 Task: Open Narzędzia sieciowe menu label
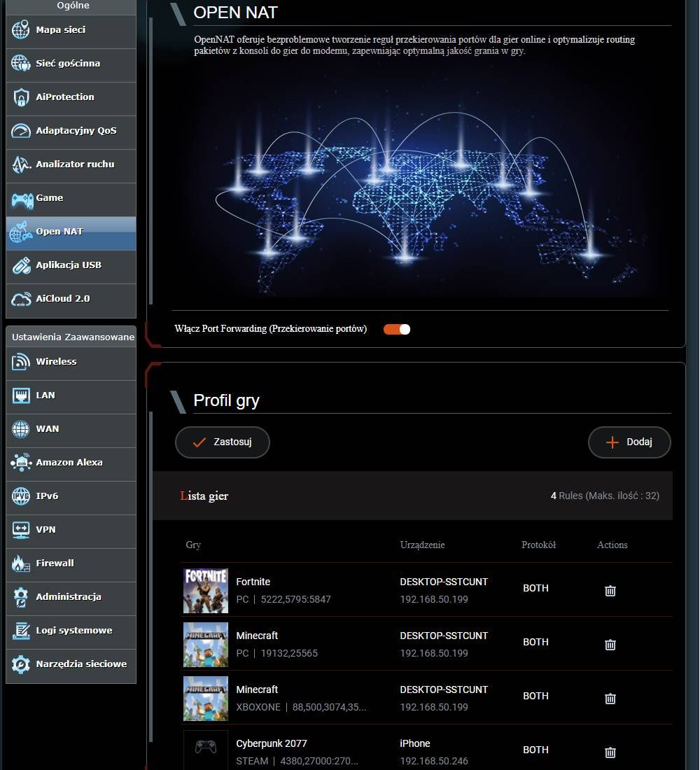coord(81,664)
